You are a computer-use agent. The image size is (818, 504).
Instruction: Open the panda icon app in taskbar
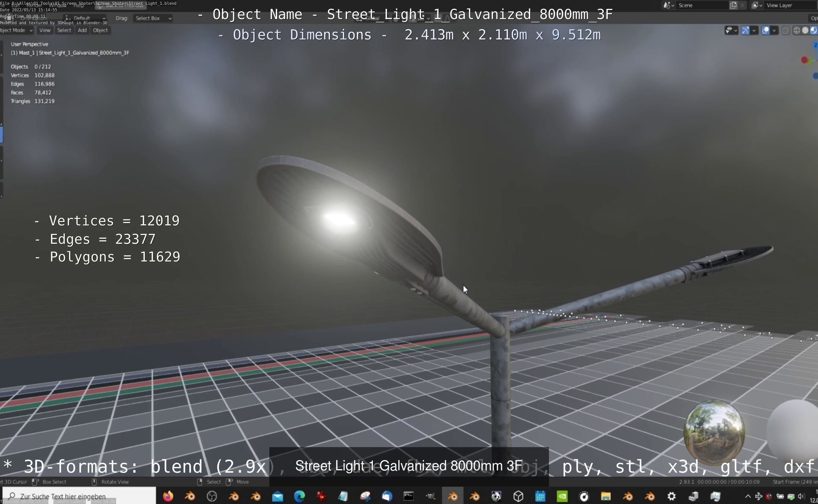496,497
